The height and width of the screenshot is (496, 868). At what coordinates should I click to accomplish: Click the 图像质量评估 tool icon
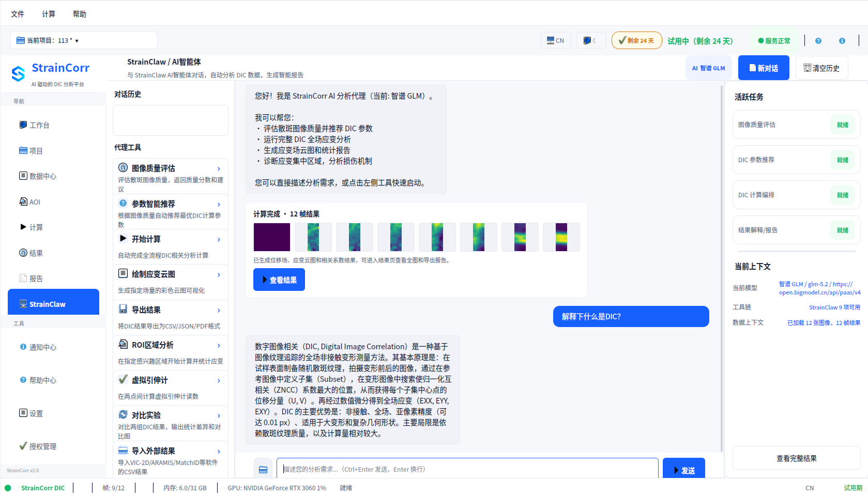123,167
